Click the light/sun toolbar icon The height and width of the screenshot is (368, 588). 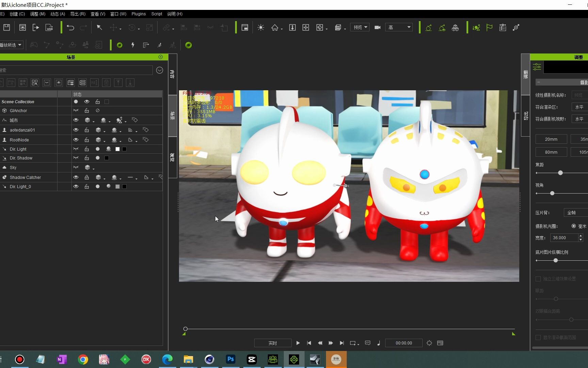pyautogui.click(x=261, y=28)
